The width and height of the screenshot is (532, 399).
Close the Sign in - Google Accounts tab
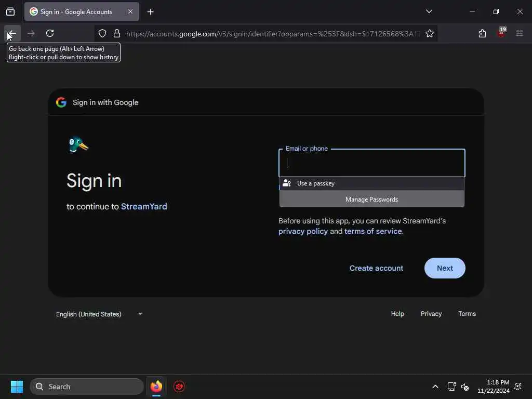point(130,11)
